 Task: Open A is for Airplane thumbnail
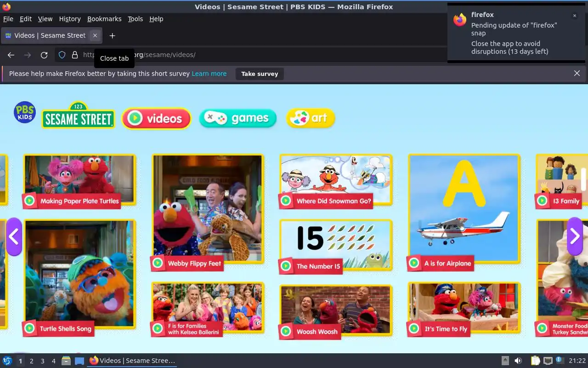(464, 210)
